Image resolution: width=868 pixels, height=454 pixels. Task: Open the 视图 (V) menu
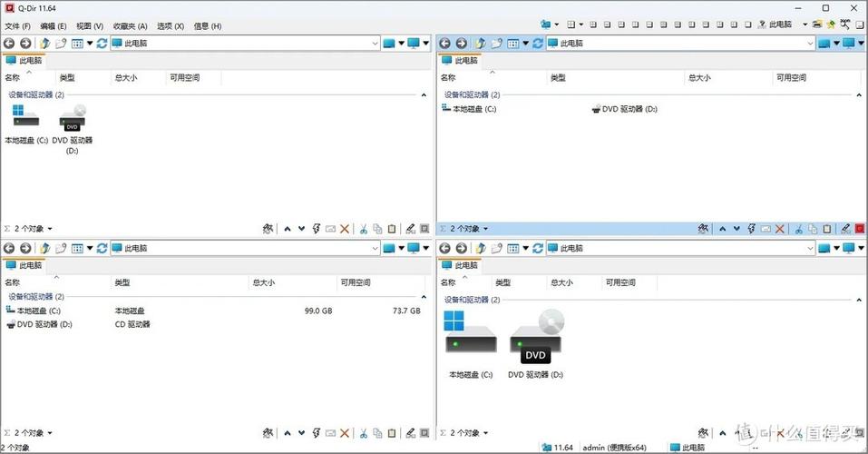point(90,26)
